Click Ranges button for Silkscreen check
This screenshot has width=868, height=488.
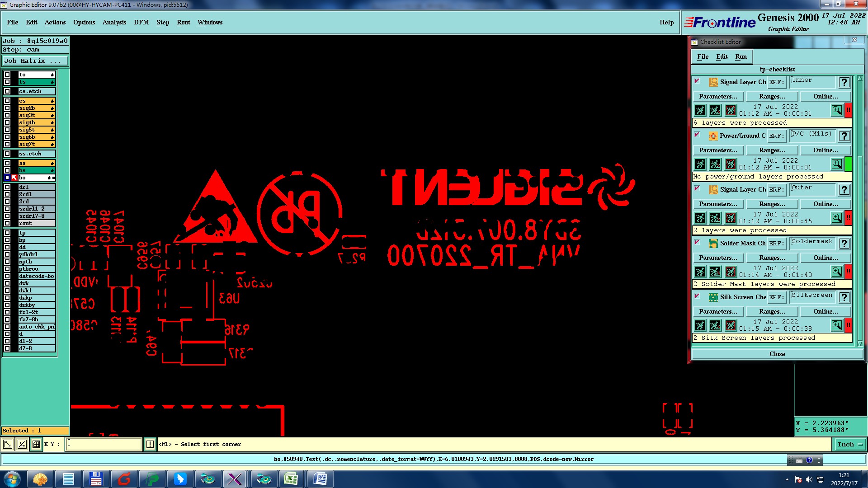[772, 311]
